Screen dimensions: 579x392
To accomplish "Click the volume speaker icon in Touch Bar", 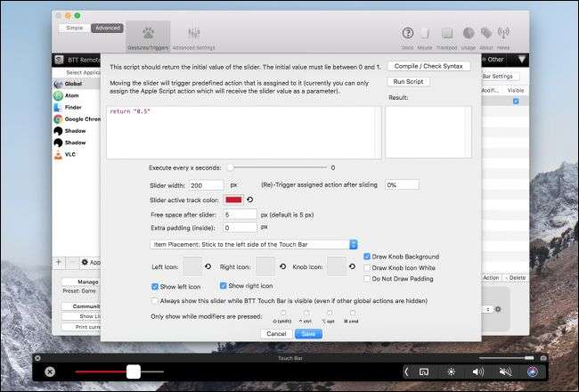I will click(477, 371).
